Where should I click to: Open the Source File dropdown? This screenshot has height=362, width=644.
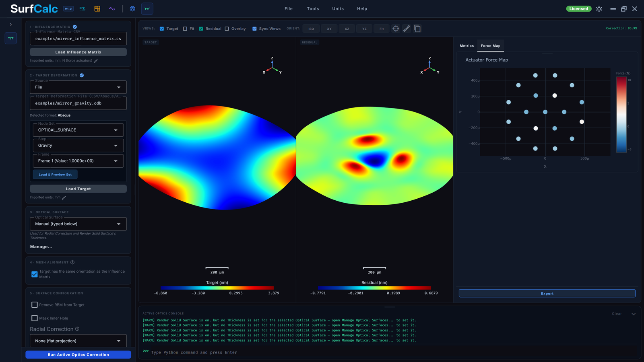click(x=78, y=87)
